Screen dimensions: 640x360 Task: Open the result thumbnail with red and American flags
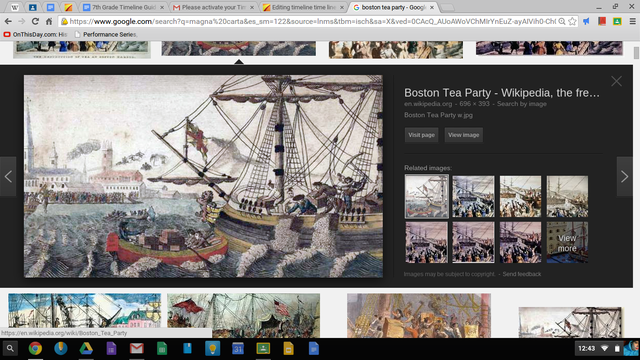pyautogui.click(x=243, y=315)
